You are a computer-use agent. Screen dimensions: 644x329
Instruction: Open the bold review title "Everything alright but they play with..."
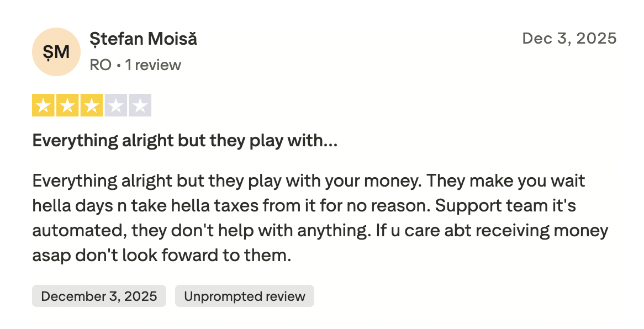coord(184,141)
